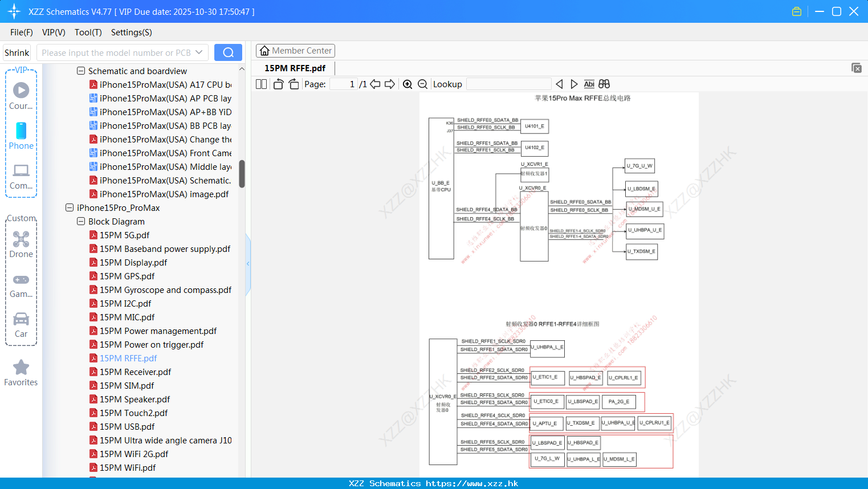Click the Page number input field
Viewport: 868px width, 489px height.
344,84
